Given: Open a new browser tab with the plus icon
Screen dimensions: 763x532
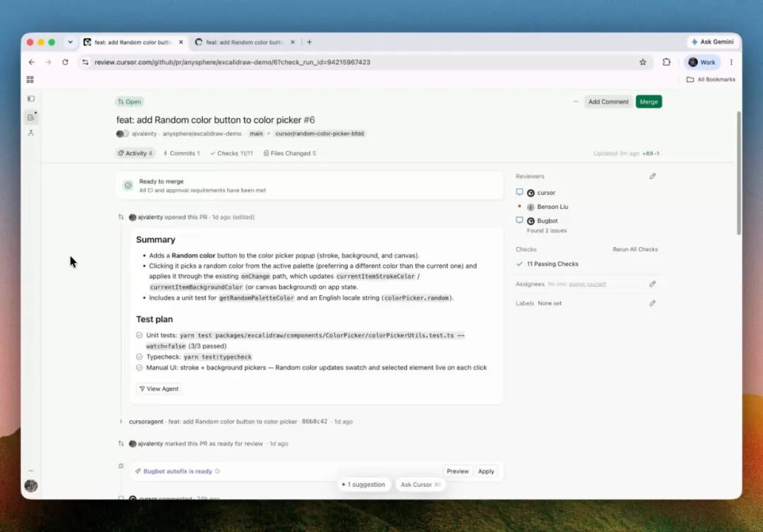Looking at the screenshot, I should 309,42.
